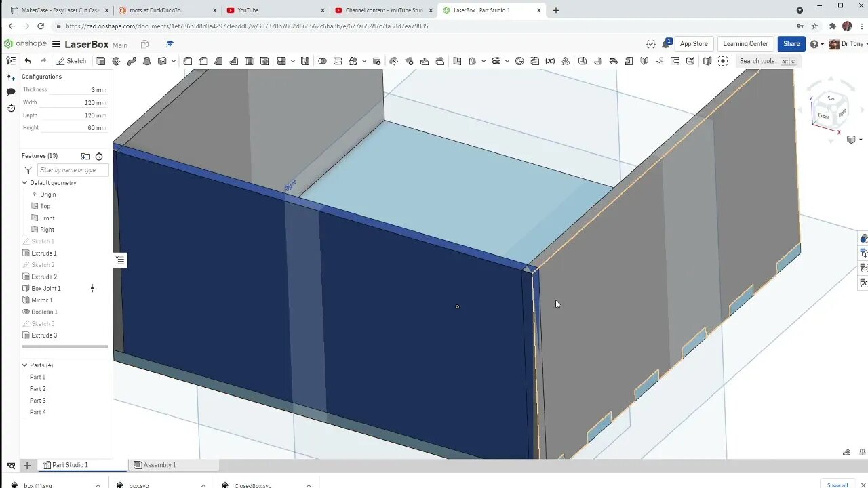Expand the split tool dropdown arrow
The width and height of the screenshot is (868, 488).
click(364, 61)
